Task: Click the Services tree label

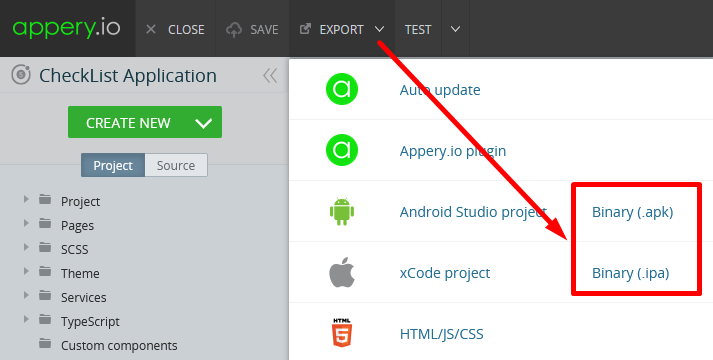Action: point(84,297)
